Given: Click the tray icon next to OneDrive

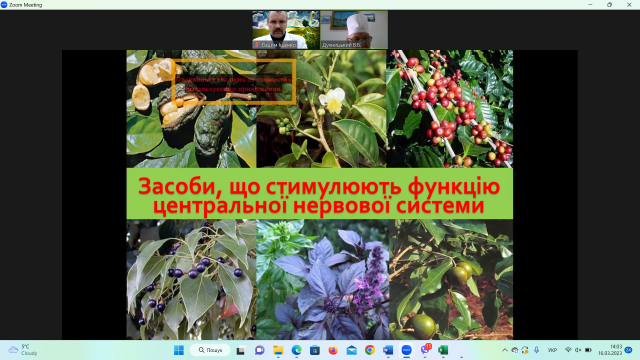Looking at the screenshot, I should (525, 350).
